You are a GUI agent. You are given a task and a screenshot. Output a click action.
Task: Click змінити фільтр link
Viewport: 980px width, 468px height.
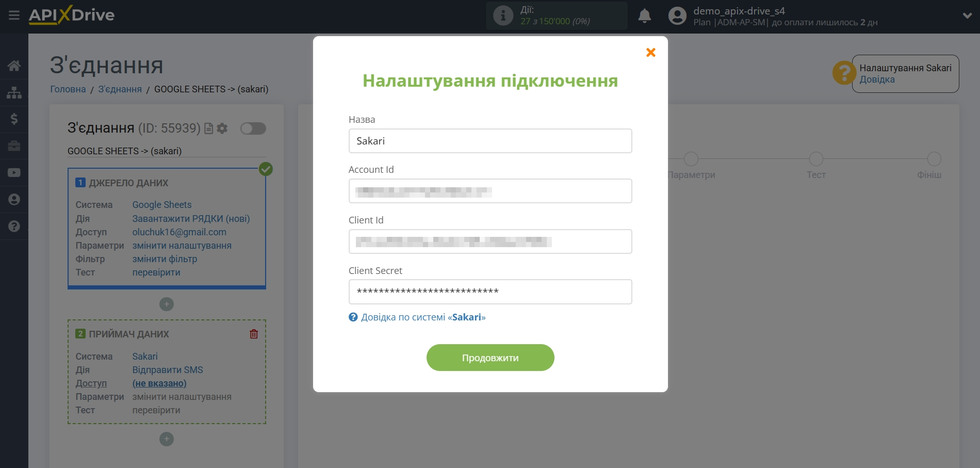click(x=165, y=259)
